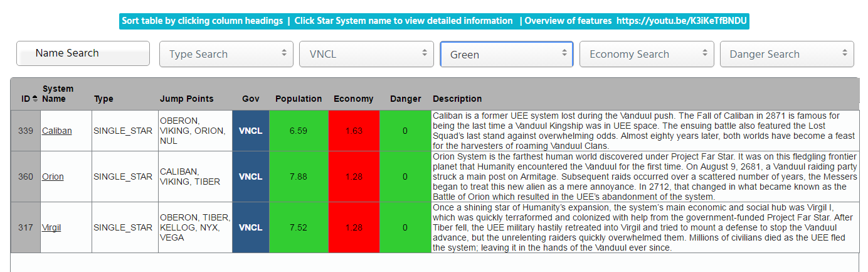Click the red economy cell in Orion row

coord(354,177)
